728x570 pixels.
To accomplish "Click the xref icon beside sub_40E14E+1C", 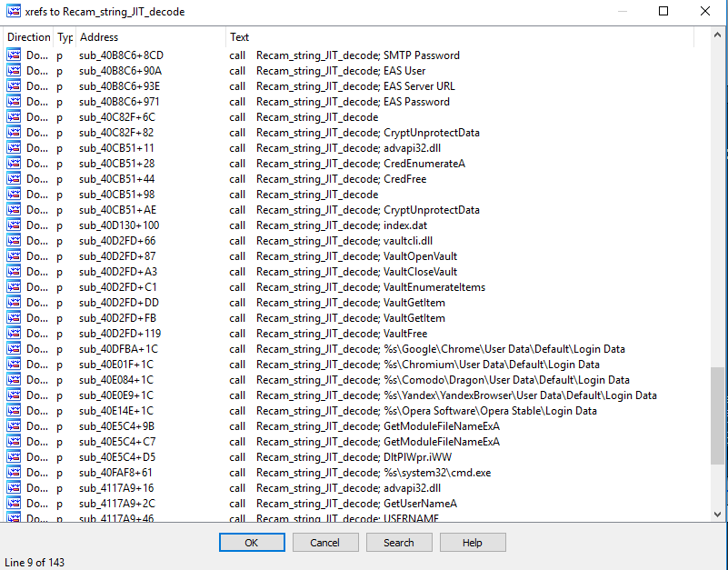I will point(14,410).
